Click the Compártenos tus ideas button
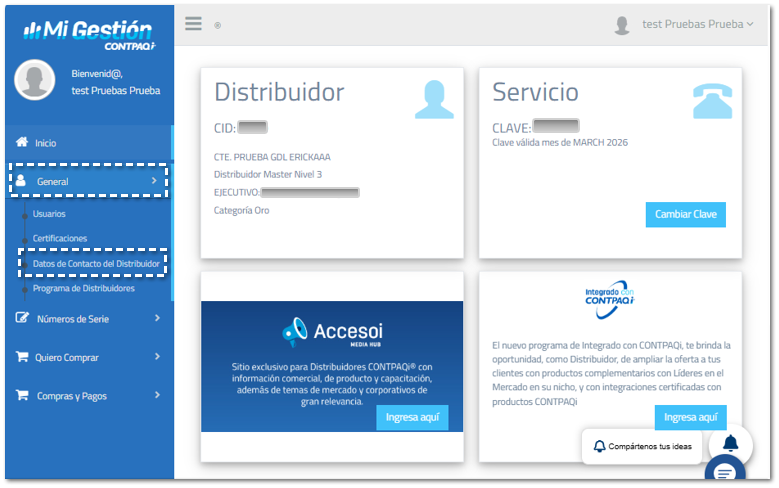This screenshot has height=488, width=779. [x=642, y=446]
